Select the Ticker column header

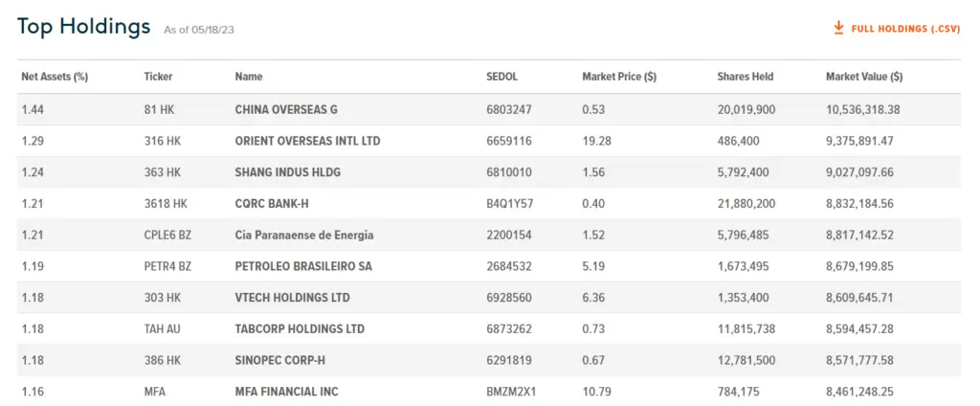(158, 77)
